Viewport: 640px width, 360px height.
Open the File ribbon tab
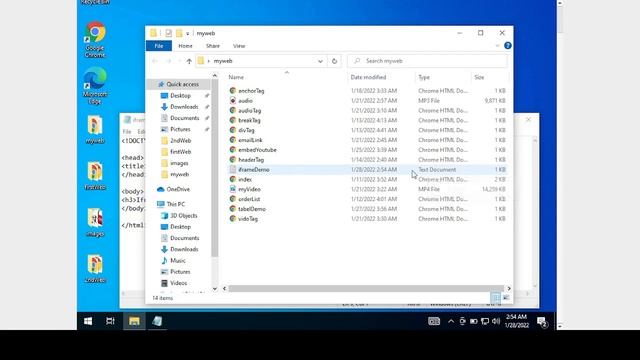159,46
